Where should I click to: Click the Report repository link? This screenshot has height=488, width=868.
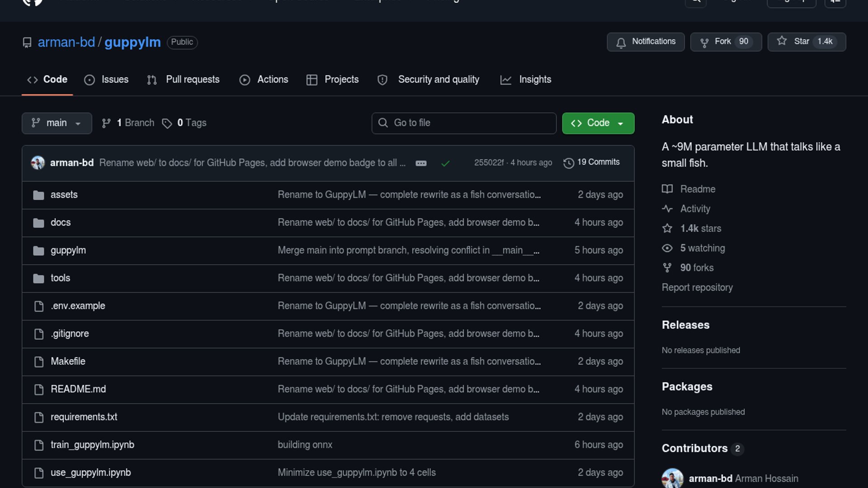697,287
